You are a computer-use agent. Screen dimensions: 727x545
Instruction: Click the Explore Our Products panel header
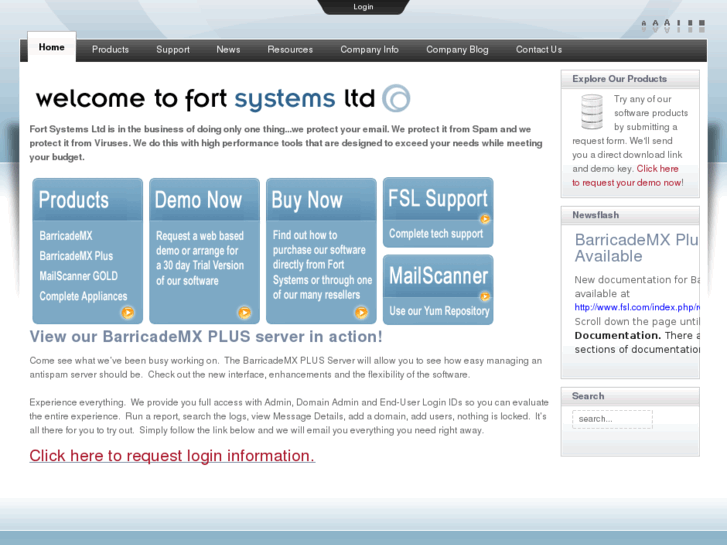click(x=630, y=79)
